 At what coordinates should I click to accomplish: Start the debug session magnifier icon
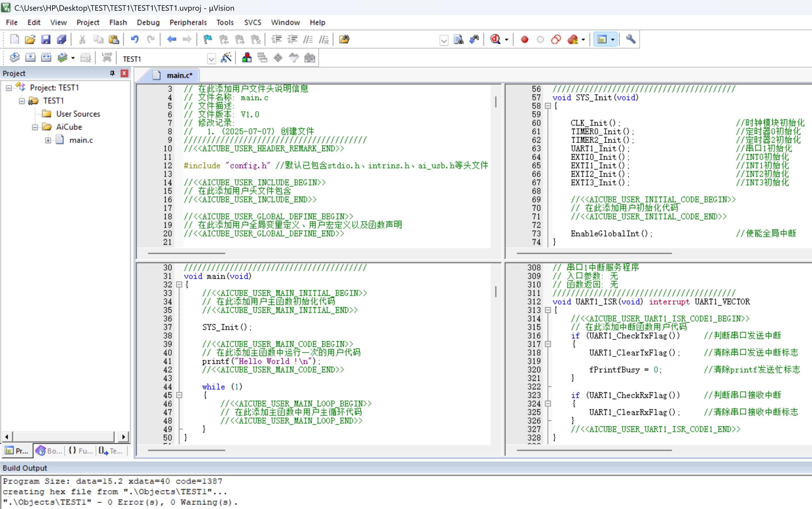pyautogui.click(x=495, y=40)
